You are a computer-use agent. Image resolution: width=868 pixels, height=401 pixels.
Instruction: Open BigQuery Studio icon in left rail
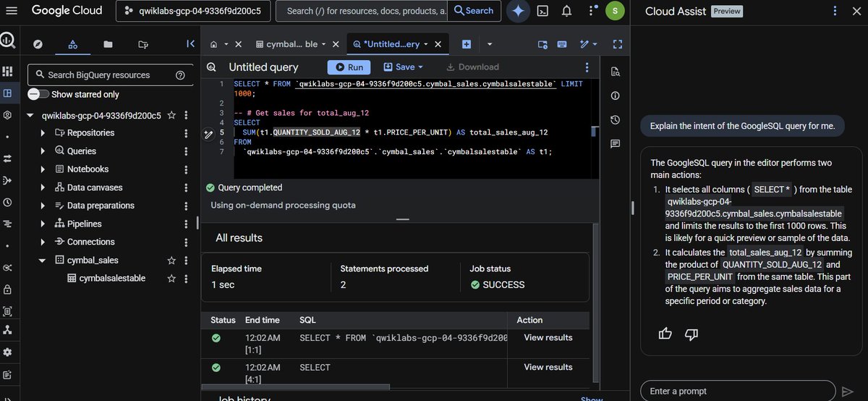pos(7,93)
